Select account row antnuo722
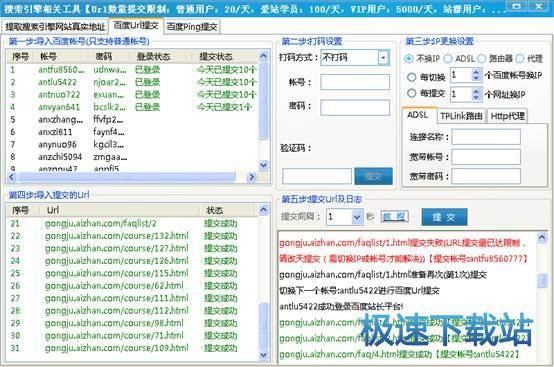554x367 pixels. [x=132, y=95]
